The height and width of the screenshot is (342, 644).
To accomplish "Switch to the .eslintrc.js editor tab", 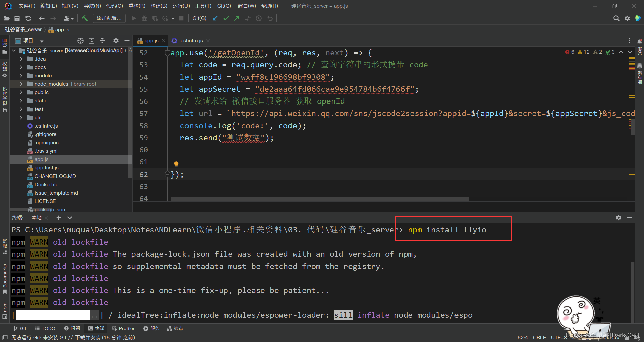I will [x=191, y=41].
